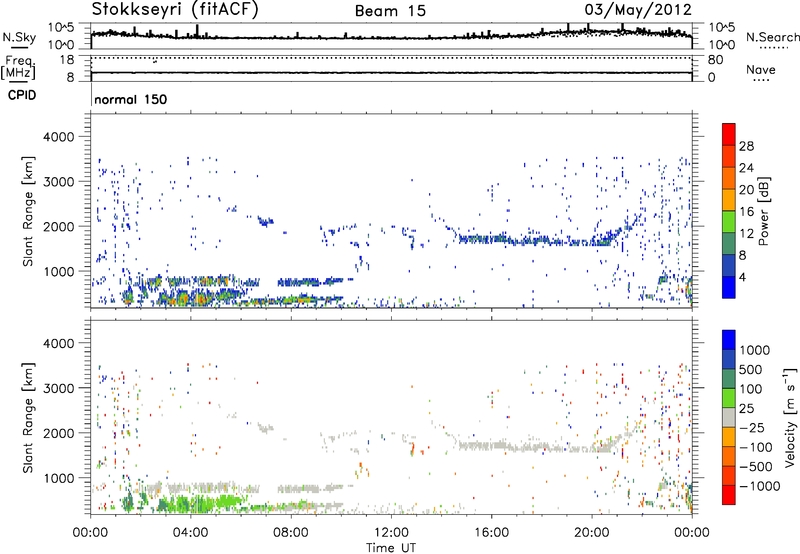Click the 'N.Sky' legend label
Image resolution: width=800 pixels, height=554 pixels.
click(19, 37)
